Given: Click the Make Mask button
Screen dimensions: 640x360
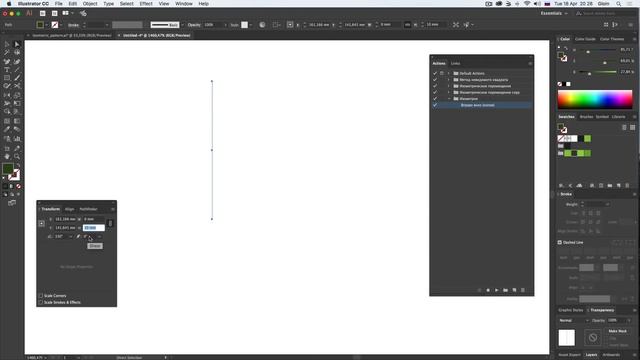Looking at the screenshot, I should [x=618, y=331].
